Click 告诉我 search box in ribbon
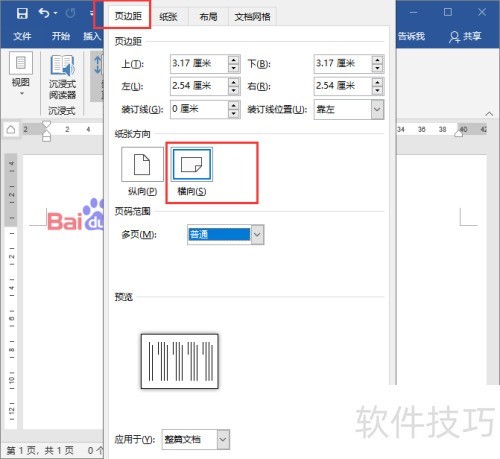Viewport: 500px width, 459px height. point(411,36)
